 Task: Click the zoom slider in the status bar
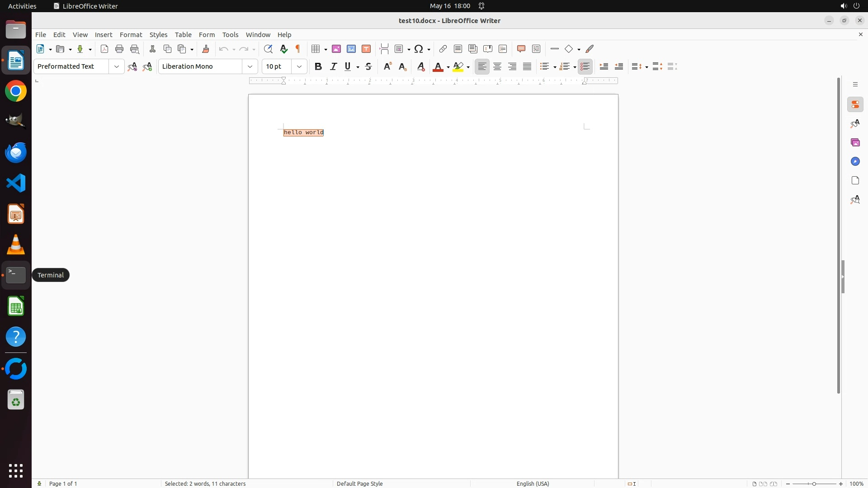[814, 483]
